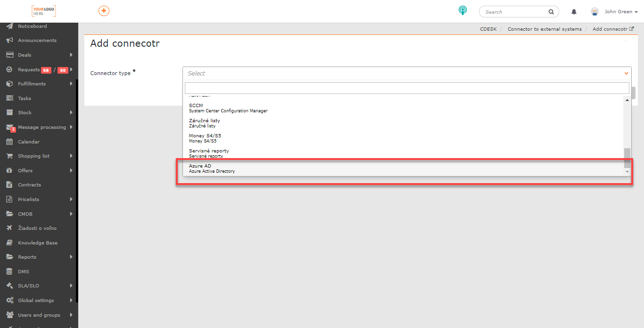Open Contracts in the sidebar
This screenshot has width=644, height=328.
(29, 185)
